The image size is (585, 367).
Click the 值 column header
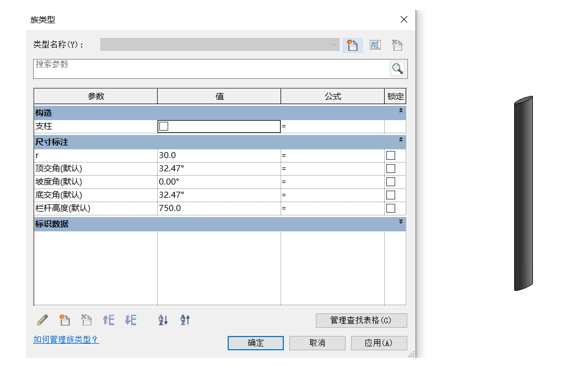tap(219, 96)
